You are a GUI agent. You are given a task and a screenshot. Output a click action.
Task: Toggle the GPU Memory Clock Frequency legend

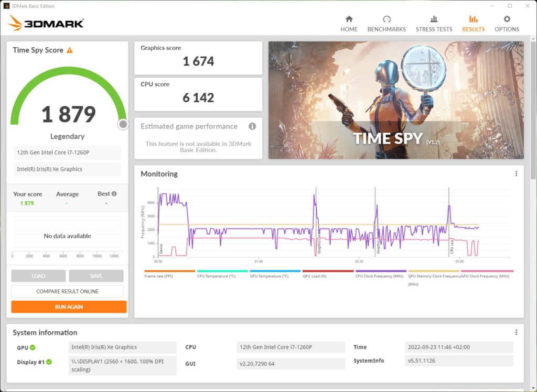click(434, 278)
